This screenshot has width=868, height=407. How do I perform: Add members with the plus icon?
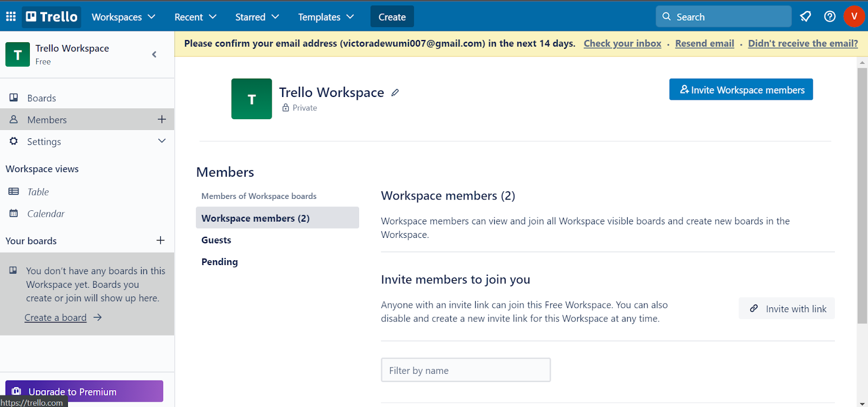click(x=162, y=119)
